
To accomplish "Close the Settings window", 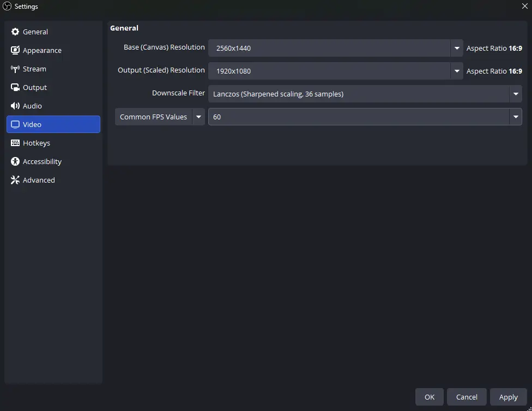I will [x=524, y=7].
